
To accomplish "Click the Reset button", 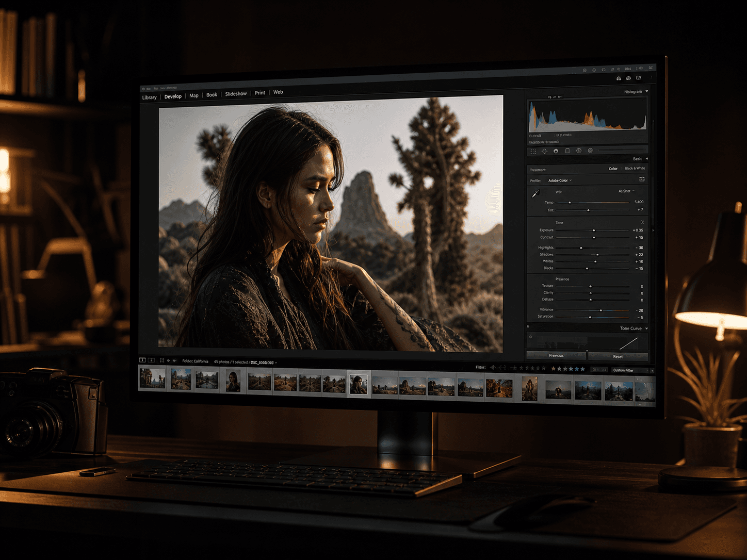I will click(618, 356).
